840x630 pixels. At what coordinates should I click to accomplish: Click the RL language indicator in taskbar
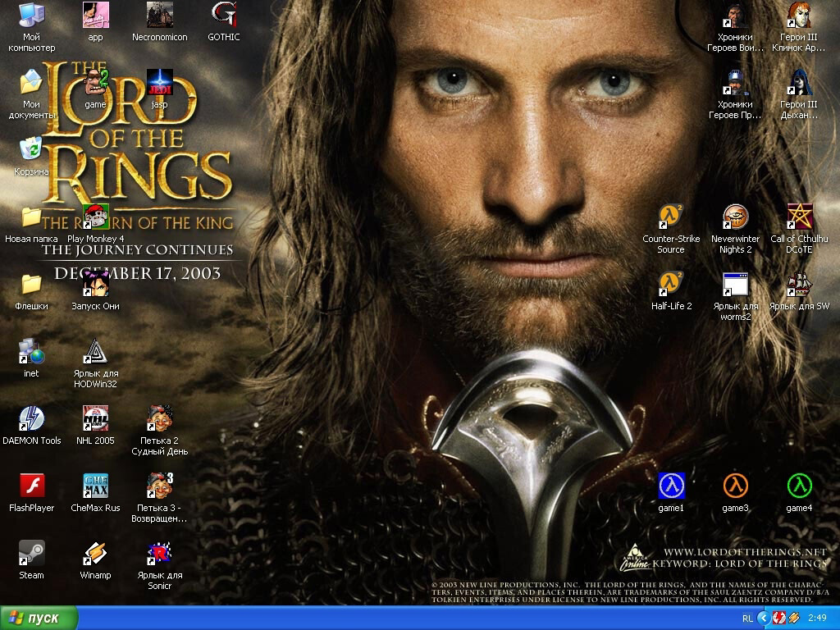pos(747,619)
